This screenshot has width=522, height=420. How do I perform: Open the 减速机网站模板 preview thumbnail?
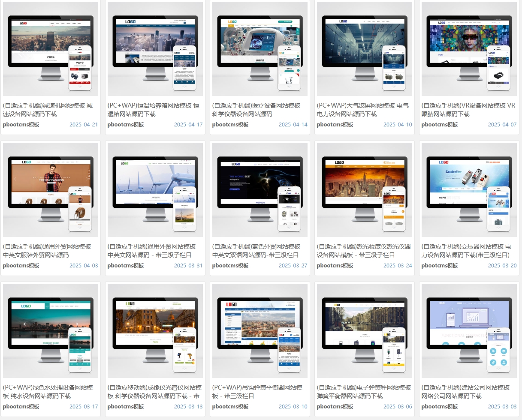click(51, 49)
